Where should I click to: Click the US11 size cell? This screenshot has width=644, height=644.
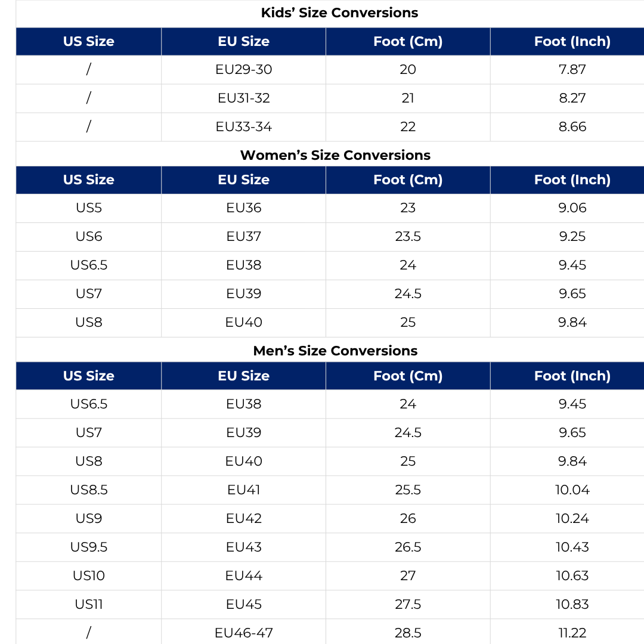88,605
